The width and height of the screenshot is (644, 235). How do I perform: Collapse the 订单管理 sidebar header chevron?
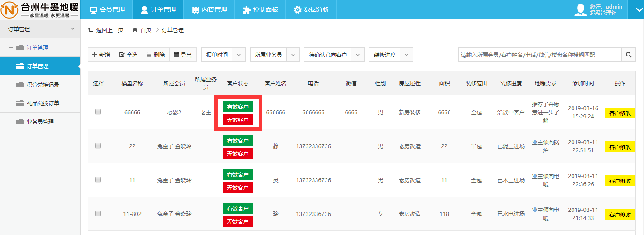73,29
